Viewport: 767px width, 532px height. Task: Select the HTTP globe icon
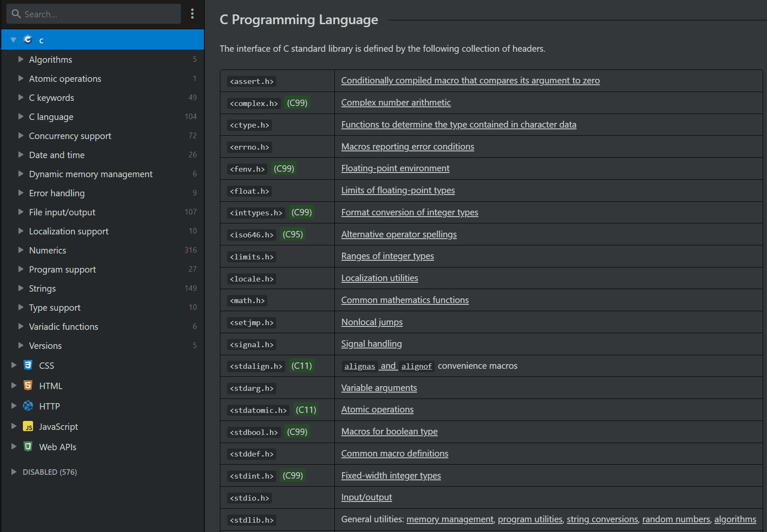(x=28, y=406)
